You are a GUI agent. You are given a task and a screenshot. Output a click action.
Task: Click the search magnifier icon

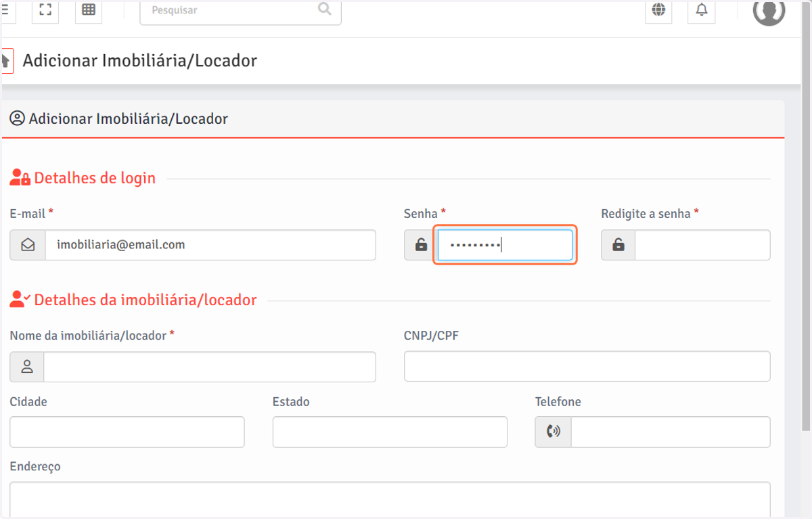point(325,9)
